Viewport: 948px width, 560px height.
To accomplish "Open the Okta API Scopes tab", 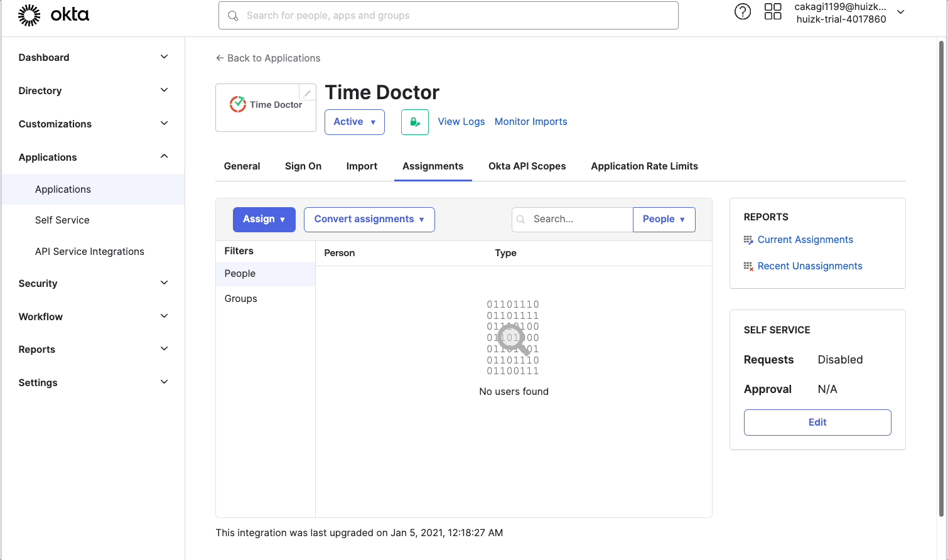I will tap(527, 166).
